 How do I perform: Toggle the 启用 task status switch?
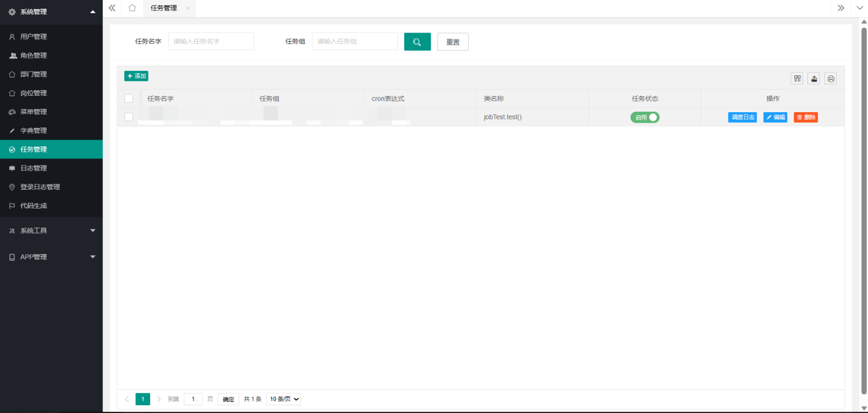point(645,117)
